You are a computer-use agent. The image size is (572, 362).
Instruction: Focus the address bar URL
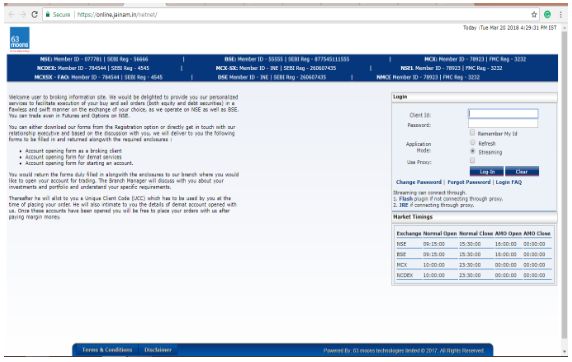(x=117, y=15)
